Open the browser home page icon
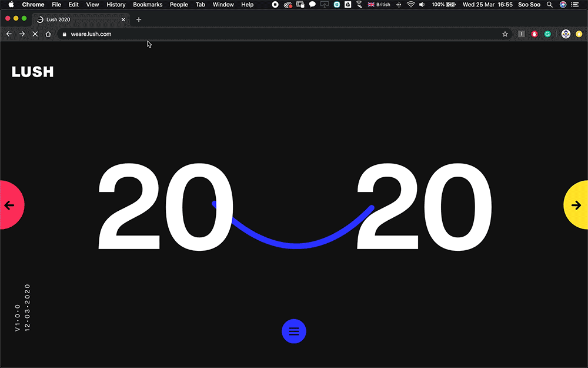 tap(48, 34)
